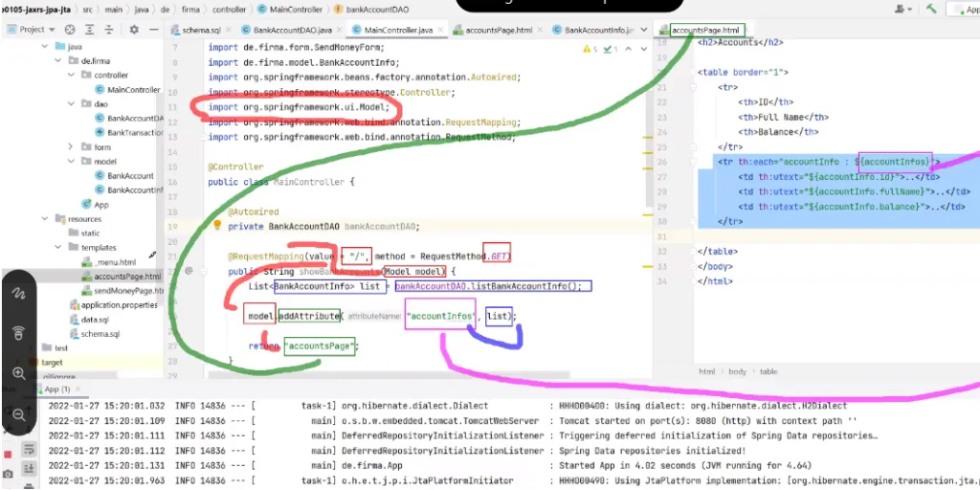Collapse the templates folder

(57, 248)
